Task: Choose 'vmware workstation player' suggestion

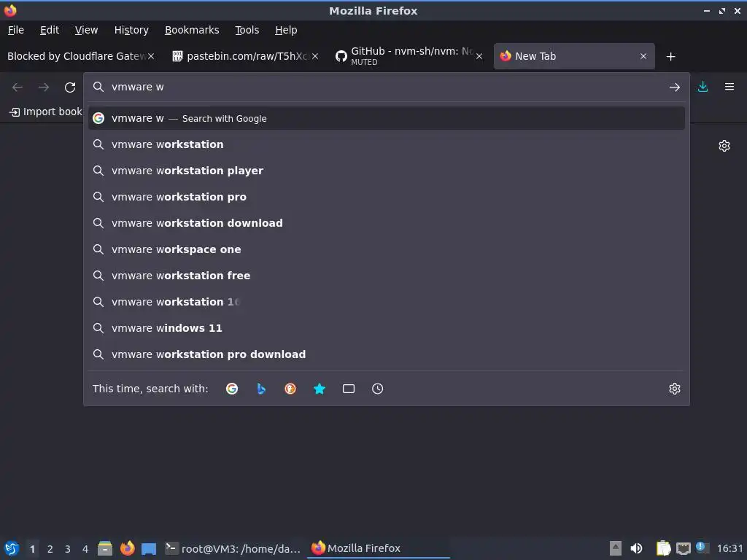Action: pos(387,171)
